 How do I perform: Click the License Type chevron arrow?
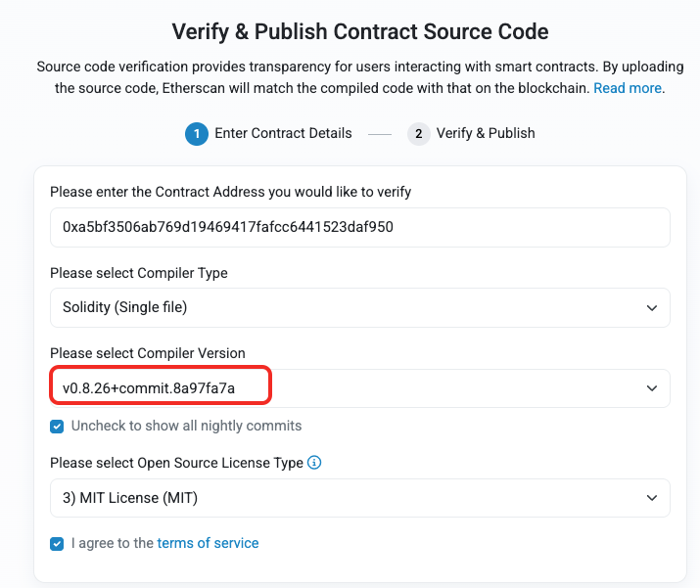pyautogui.click(x=652, y=497)
